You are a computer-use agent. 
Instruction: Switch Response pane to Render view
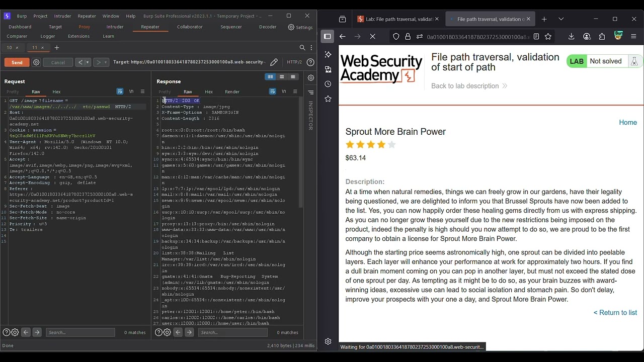point(232,92)
